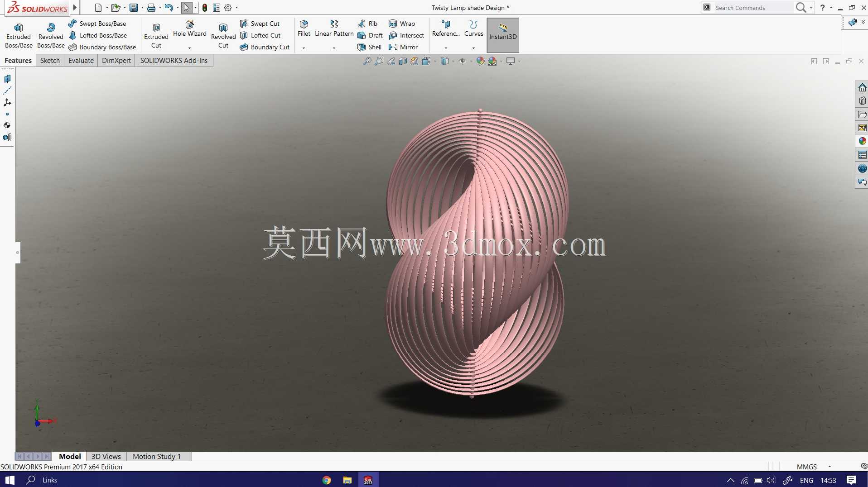Click the Open file icon

pos(116,8)
